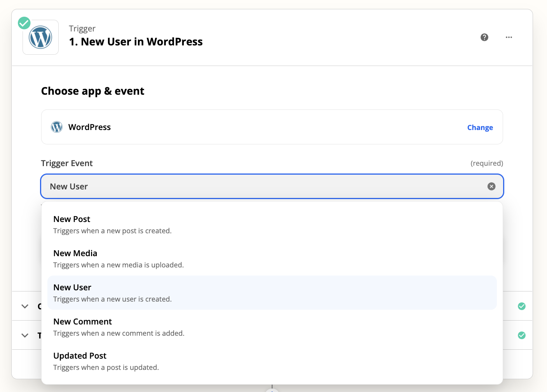Click the Change app link

[480, 127]
